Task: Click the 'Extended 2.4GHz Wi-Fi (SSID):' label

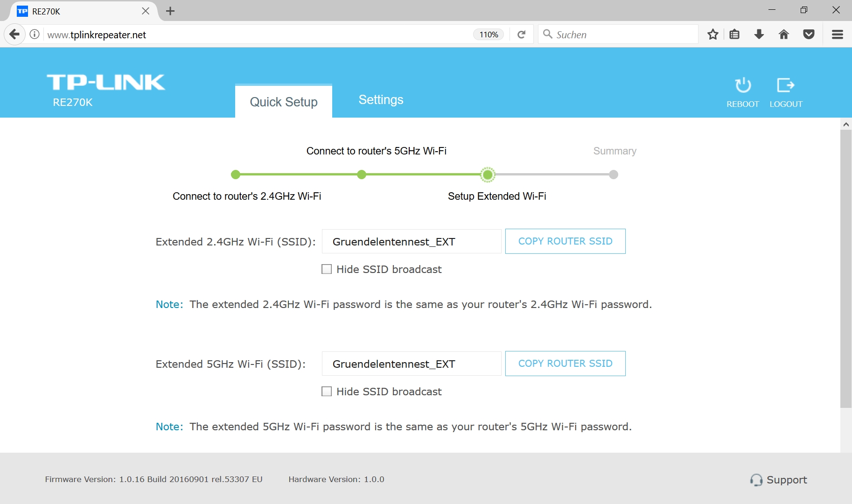Action: 236,242
